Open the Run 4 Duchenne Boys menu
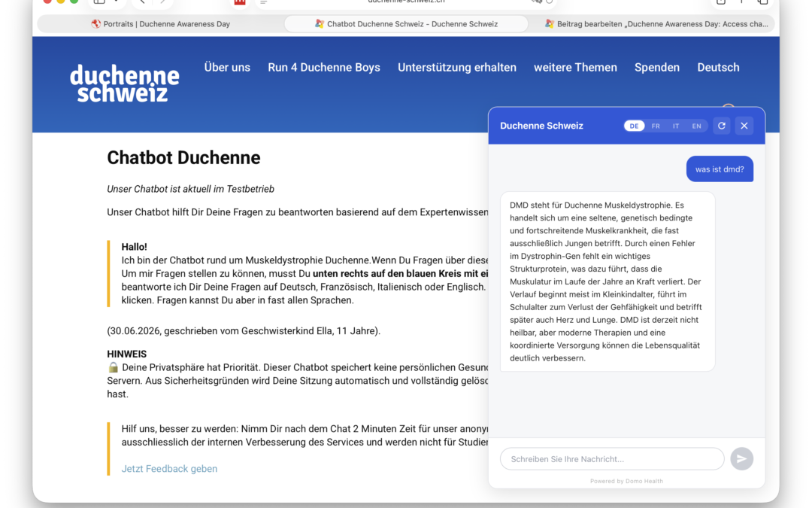This screenshot has height=508, width=812. (x=323, y=68)
